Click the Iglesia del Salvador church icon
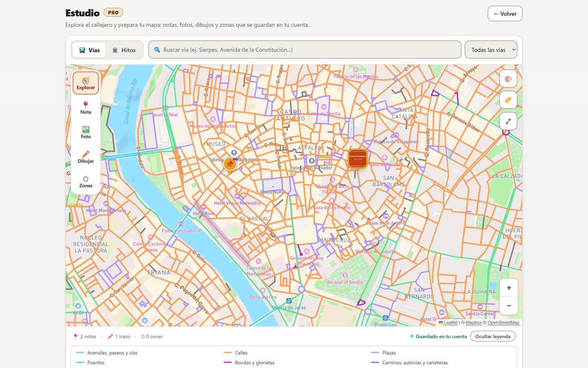This screenshot has width=588, height=368. pos(312,161)
